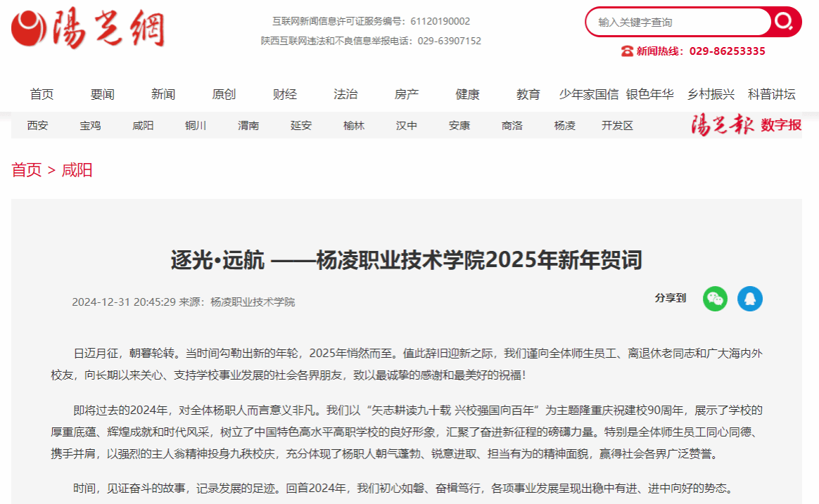Share article via WeChat icon
Screen dimensions: 819x504
click(x=715, y=299)
